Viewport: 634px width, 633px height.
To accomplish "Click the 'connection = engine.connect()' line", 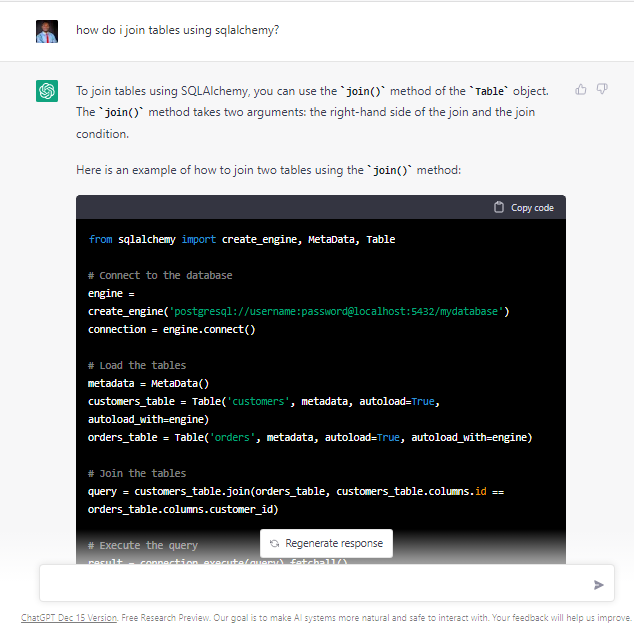I will tap(171, 329).
